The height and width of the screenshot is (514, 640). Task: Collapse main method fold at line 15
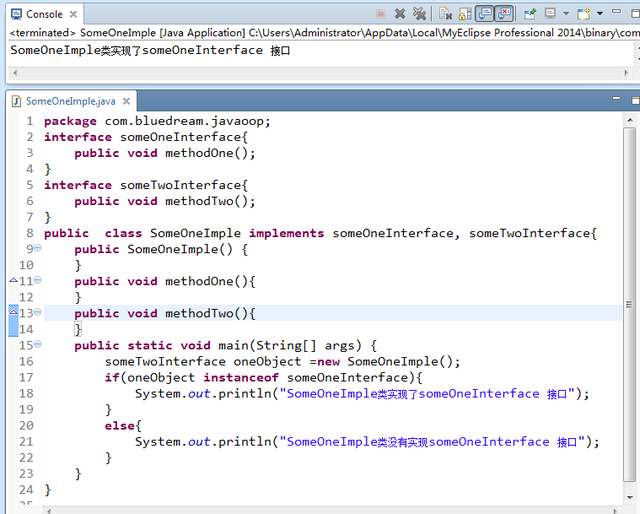point(38,344)
